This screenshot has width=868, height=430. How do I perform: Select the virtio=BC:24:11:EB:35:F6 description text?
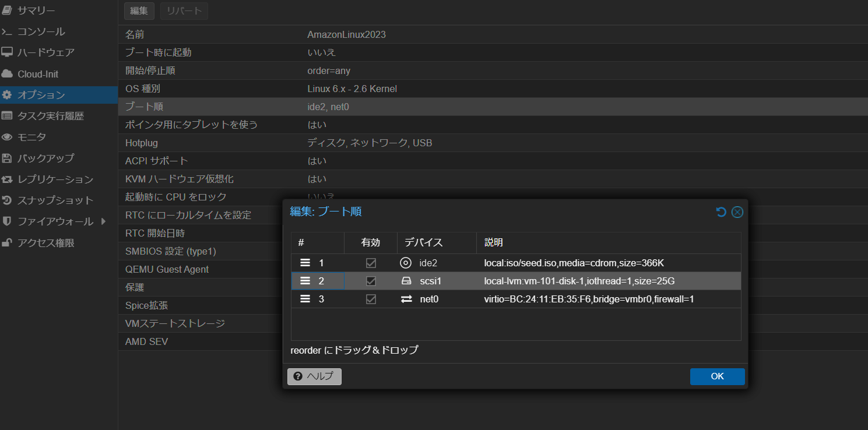(589, 299)
